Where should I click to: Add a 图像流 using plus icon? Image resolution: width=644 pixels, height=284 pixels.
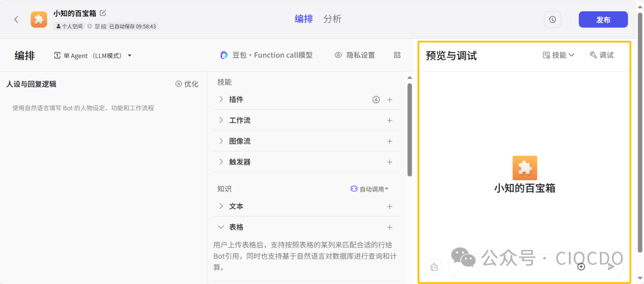pos(389,141)
